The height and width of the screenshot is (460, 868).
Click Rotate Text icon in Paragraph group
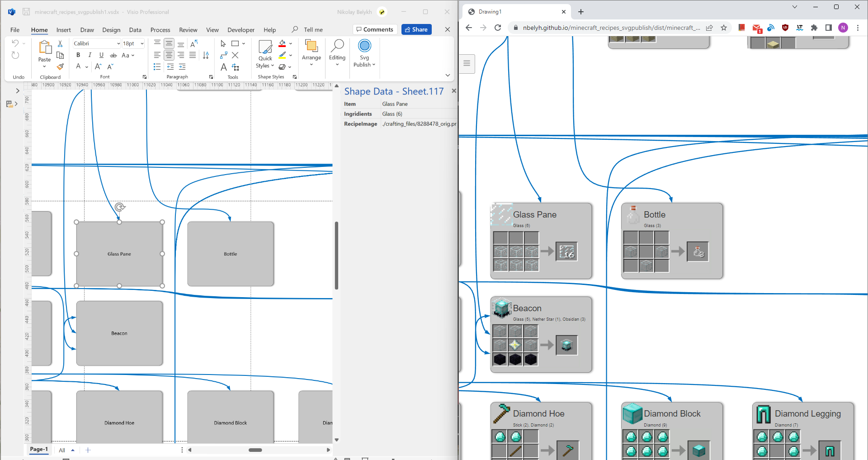194,44
